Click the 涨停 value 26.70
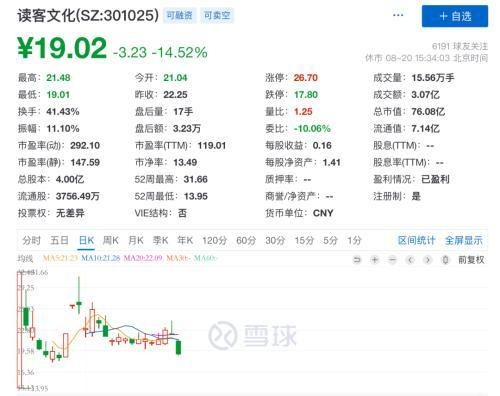Image resolution: width=500 pixels, height=396 pixels. [306, 78]
